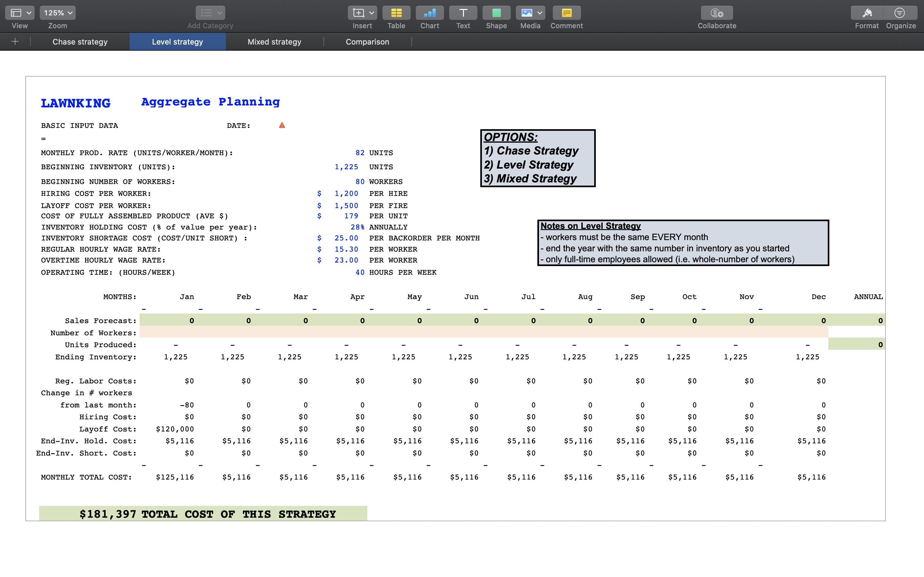Screen dimensions: 924x577
Task: Add a new sheet with plus button
Action: pyautogui.click(x=15, y=42)
